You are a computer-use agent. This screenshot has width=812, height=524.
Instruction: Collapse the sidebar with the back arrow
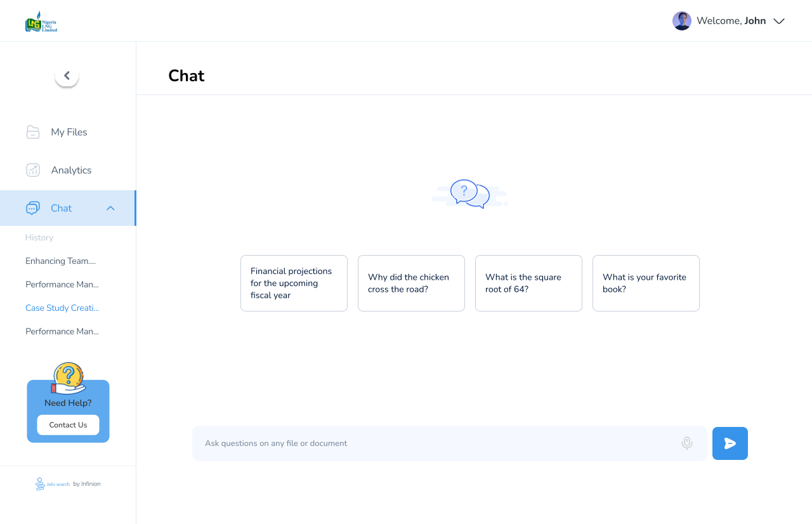pos(67,75)
